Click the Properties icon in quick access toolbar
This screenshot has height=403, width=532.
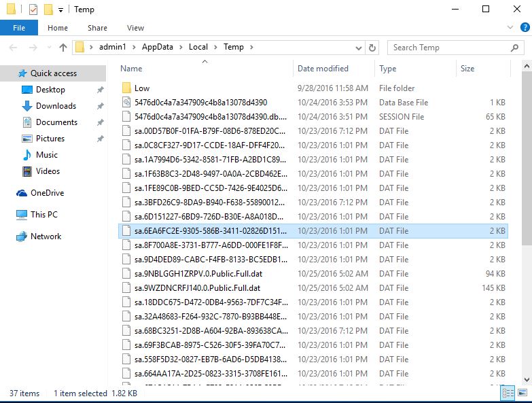pyautogui.click(x=33, y=10)
